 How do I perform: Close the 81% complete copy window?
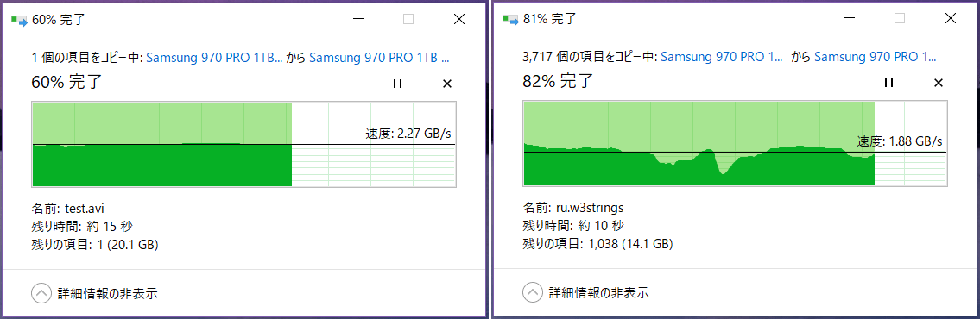pos(950,19)
